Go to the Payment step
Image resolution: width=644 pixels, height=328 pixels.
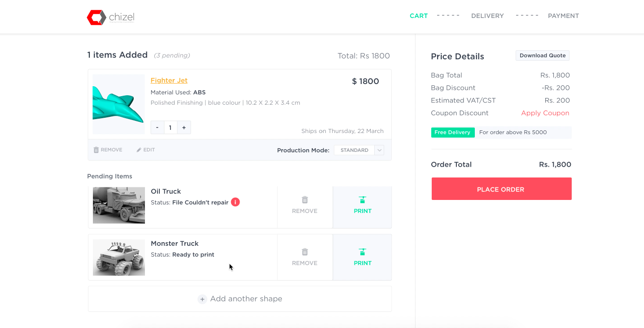[x=563, y=16]
